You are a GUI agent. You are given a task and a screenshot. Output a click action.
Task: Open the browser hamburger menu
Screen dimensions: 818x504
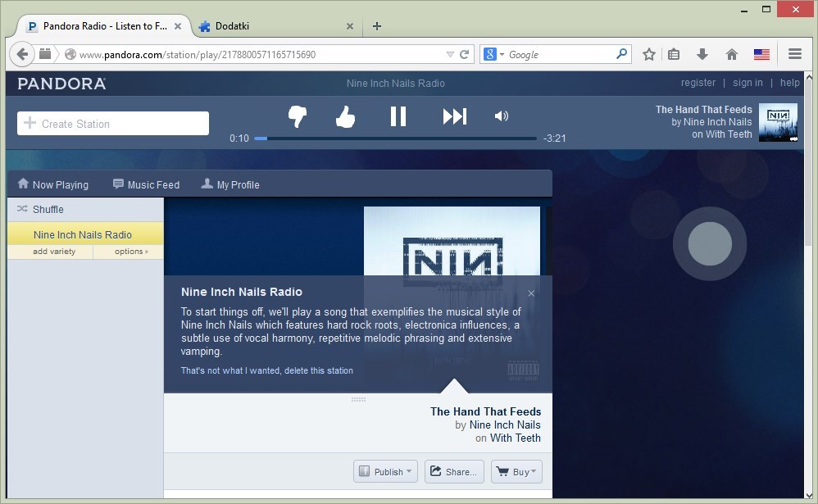coord(794,54)
